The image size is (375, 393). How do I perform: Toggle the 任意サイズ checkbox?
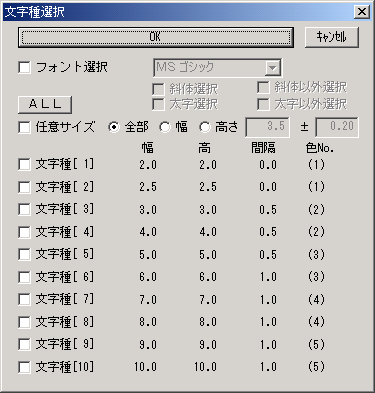(24, 127)
